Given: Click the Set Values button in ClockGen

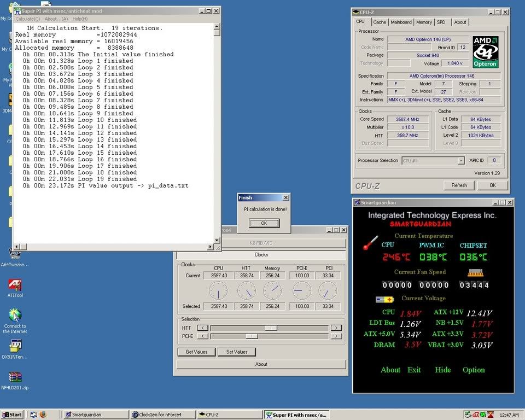Looking at the screenshot, I should coord(237,352).
